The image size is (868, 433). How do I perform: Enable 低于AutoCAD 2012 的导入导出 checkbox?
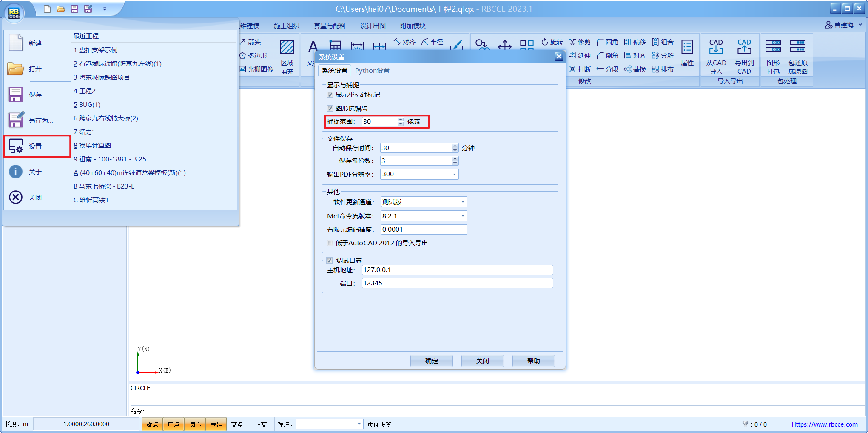coord(330,243)
